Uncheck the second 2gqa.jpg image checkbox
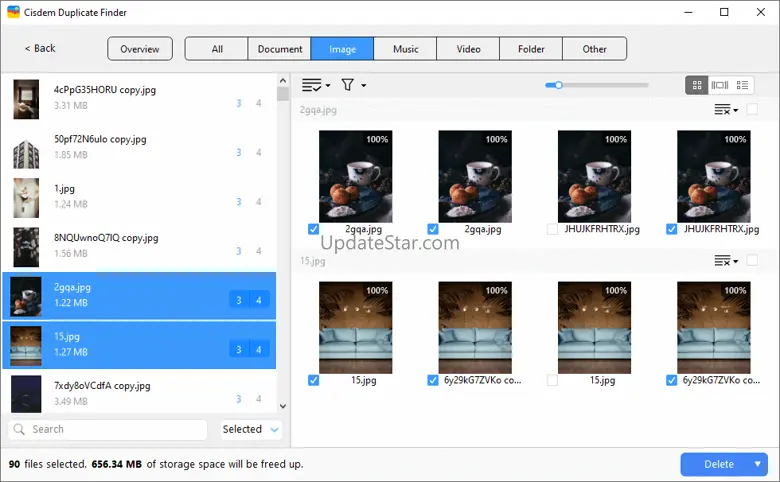Image resolution: width=780 pixels, height=482 pixels. pyautogui.click(x=433, y=229)
